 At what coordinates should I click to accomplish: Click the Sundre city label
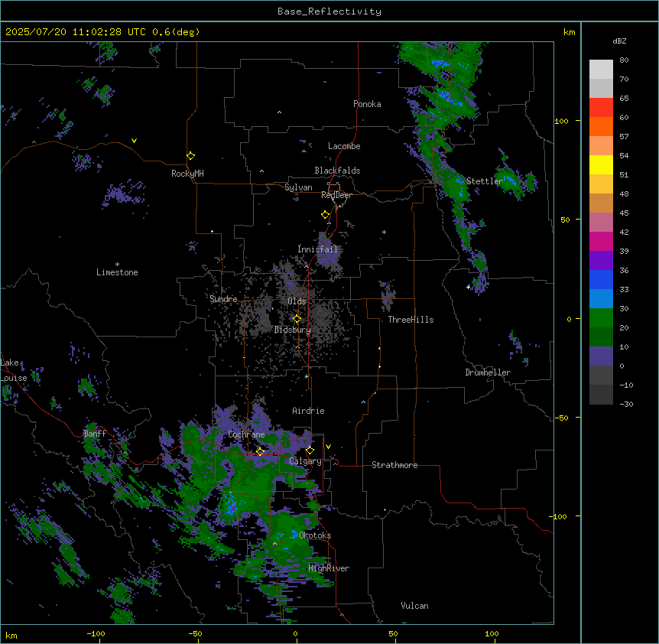[223, 299]
